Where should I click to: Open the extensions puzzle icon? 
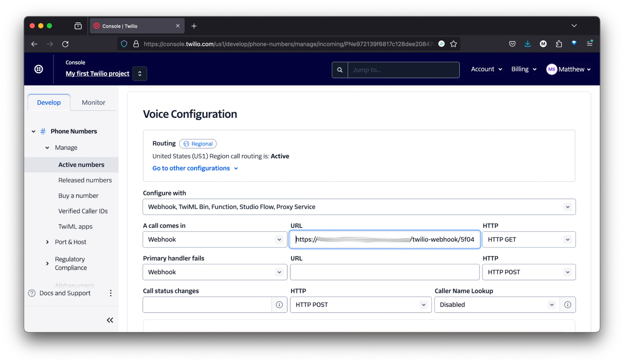pos(558,44)
